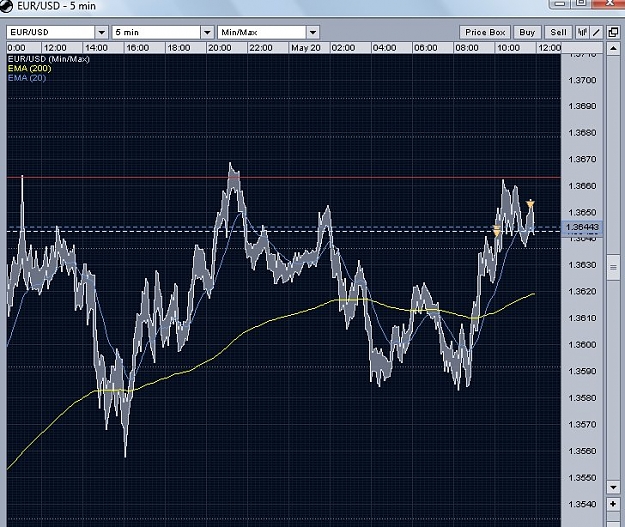This screenshot has width=625, height=527.
Task: Click the application logo in the title bar
Action: 6,6
